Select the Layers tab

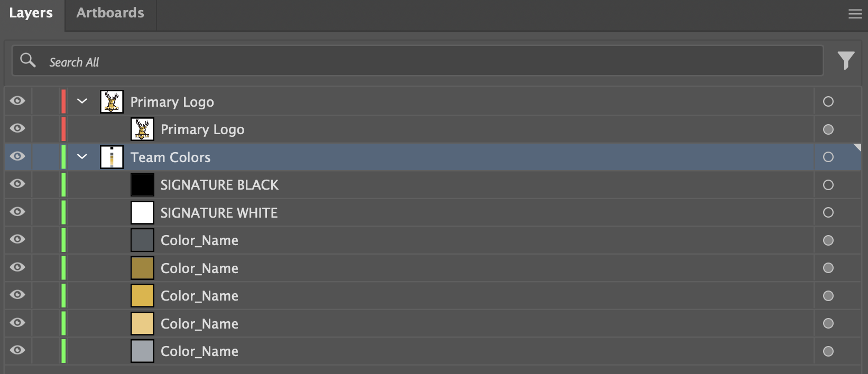[31, 13]
